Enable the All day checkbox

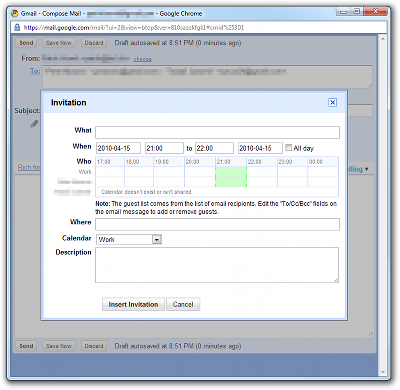[x=288, y=147]
